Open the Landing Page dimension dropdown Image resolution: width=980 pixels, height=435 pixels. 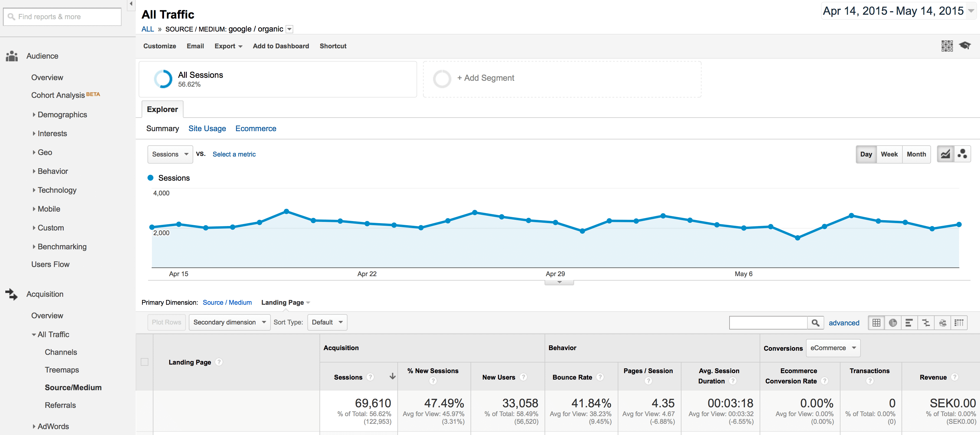point(286,302)
